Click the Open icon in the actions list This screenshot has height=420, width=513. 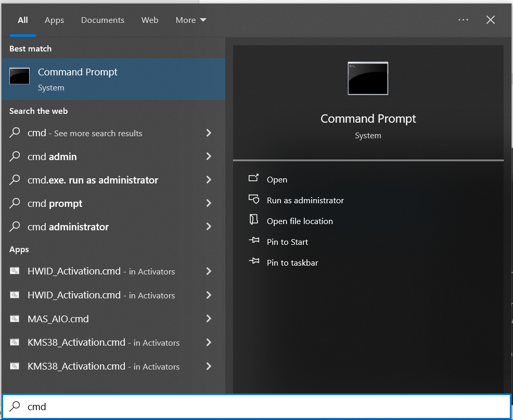tap(253, 178)
